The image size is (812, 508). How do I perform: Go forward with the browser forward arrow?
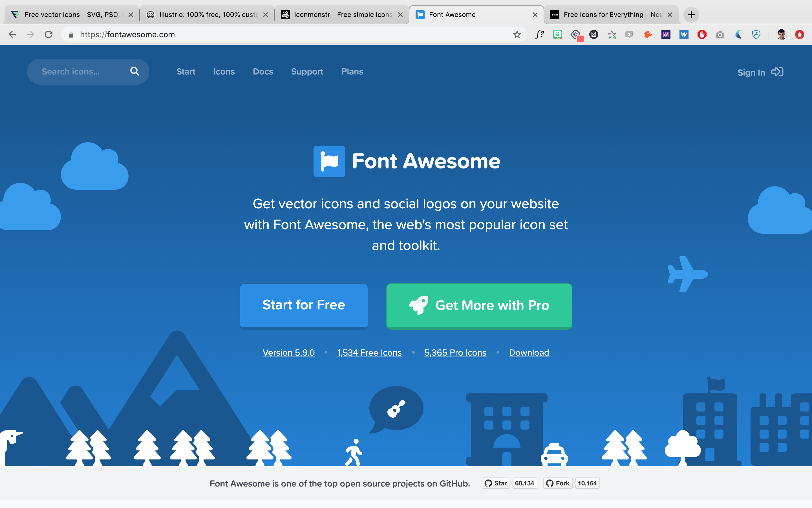click(x=30, y=35)
